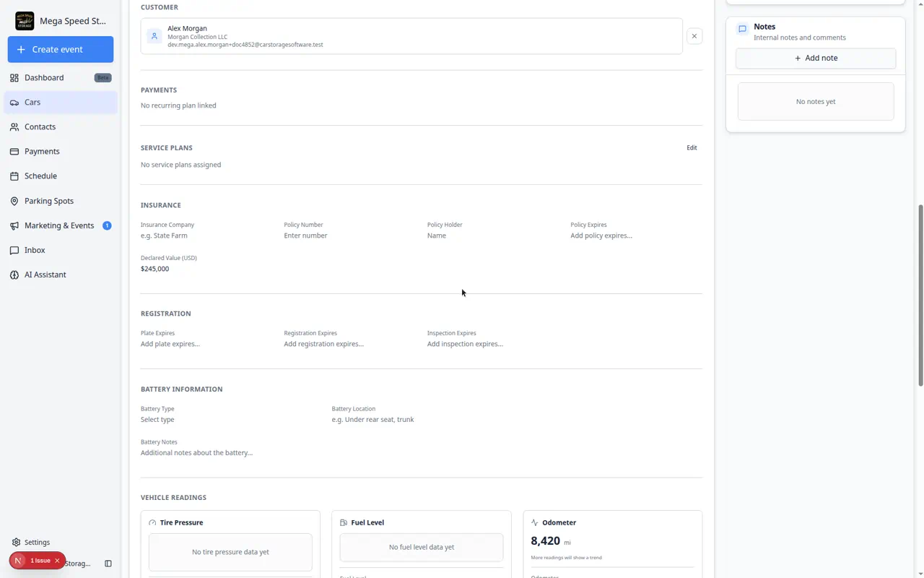
Task: Click 'No fuel level data yet' box
Action: (x=422, y=547)
